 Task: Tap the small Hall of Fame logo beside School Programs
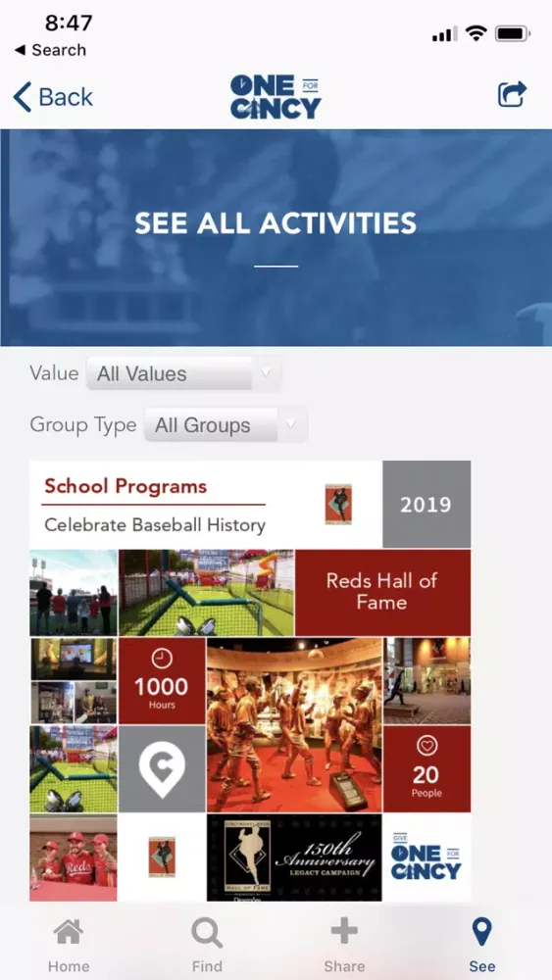pyautogui.click(x=338, y=504)
